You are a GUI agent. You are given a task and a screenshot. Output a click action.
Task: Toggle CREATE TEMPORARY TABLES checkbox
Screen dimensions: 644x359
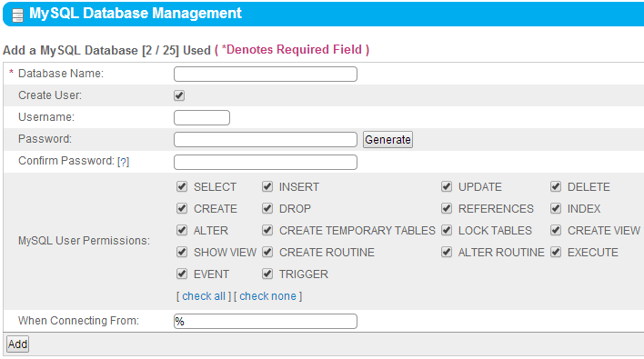coord(267,230)
